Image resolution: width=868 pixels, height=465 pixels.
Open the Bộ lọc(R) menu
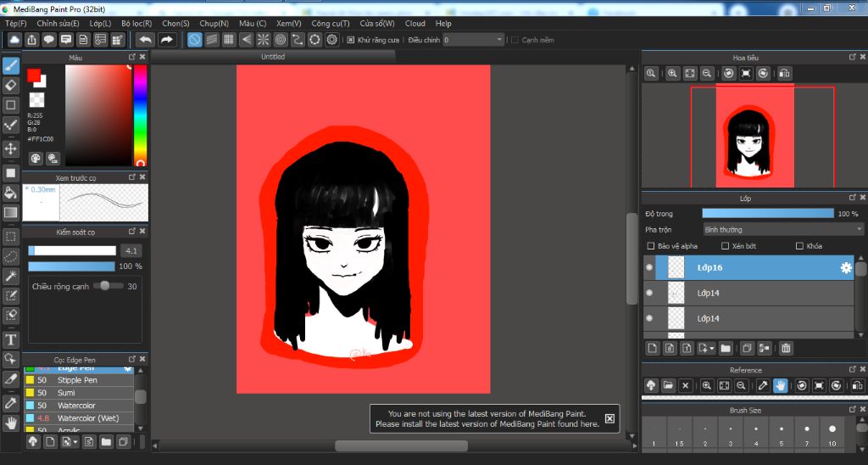pos(136,23)
